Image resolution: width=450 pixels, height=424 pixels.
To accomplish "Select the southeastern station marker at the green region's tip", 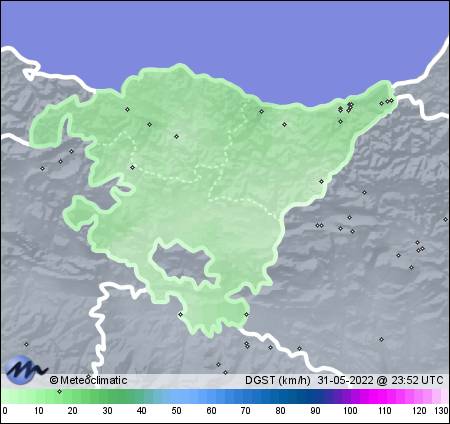I will coord(246,314).
